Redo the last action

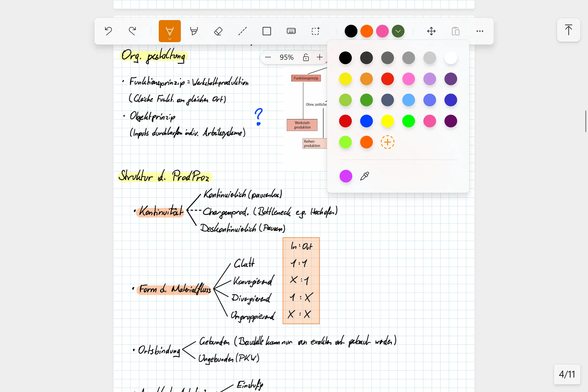[x=133, y=31]
